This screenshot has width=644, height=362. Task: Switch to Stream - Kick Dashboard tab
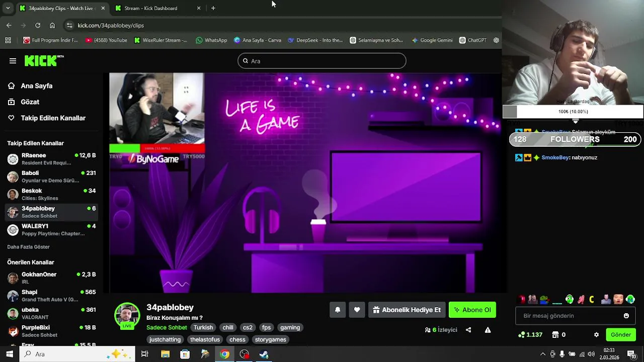tap(151, 8)
